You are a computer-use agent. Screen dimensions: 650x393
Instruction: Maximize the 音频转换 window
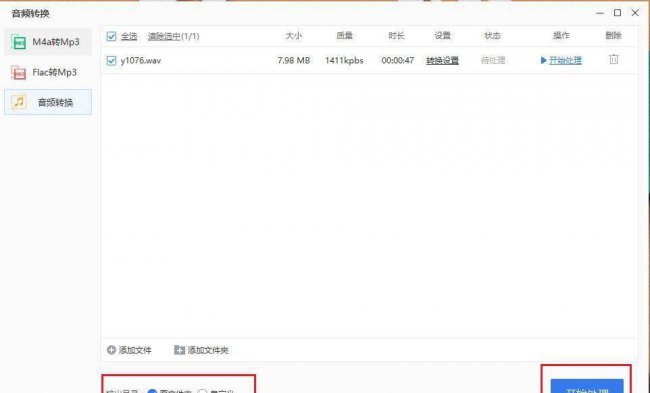617,13
